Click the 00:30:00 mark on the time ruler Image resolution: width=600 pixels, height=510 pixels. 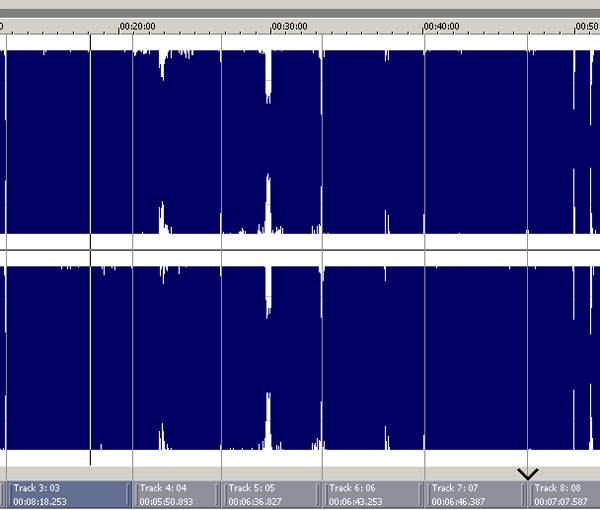[x=289, y=26]
